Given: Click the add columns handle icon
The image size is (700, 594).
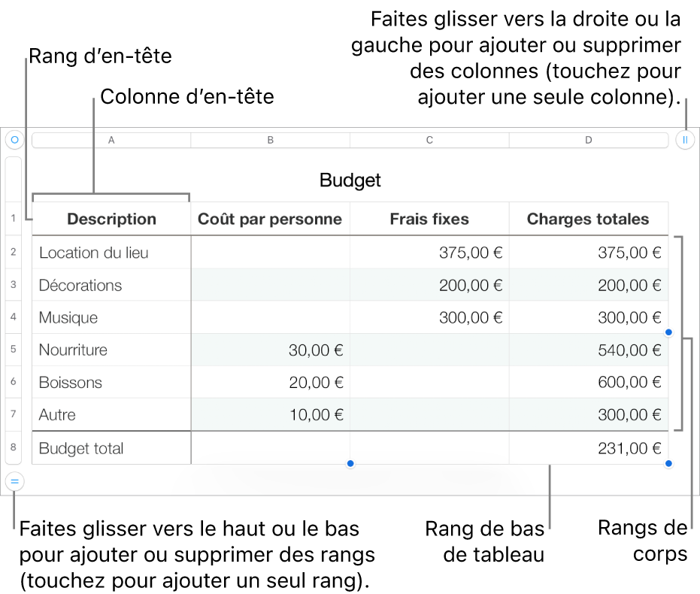Looking at the screenshot, I should [x=685, y=140].
